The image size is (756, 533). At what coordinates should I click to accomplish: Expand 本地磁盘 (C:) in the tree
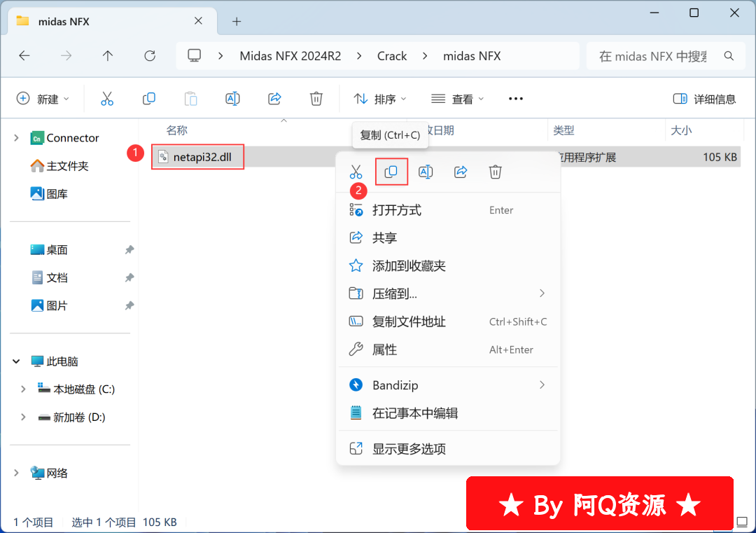tap(23, 389)
